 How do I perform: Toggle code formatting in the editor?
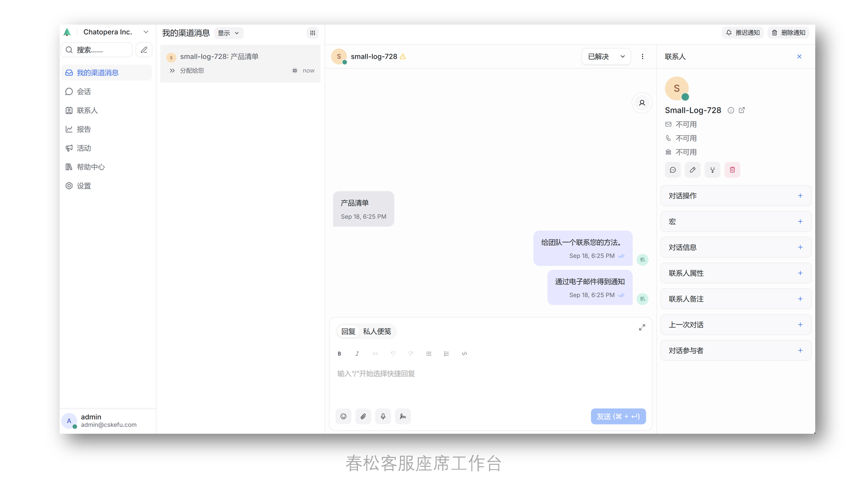(x=464, y=354)
